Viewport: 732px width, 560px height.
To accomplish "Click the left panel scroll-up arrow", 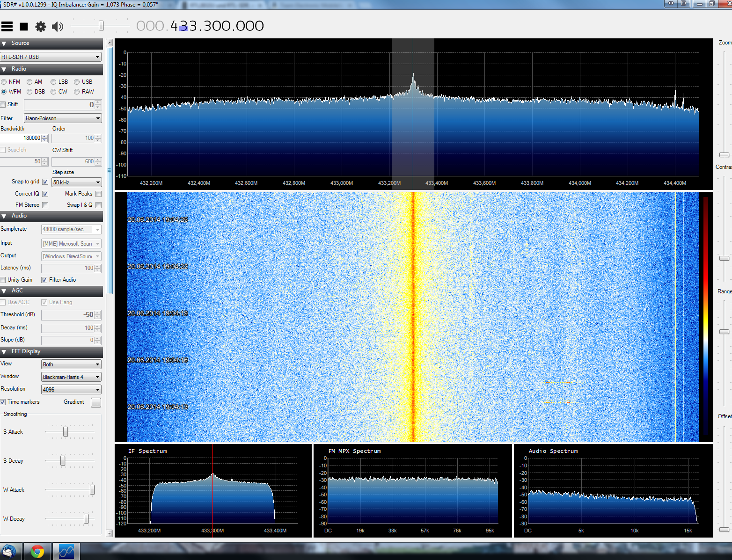I will 110,43.
